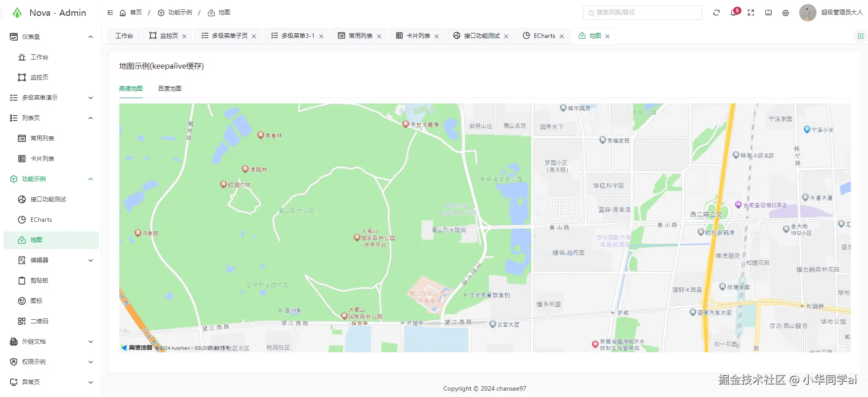868x397 pixels.
Task: Close the ECharts tab
Action: 562,36
